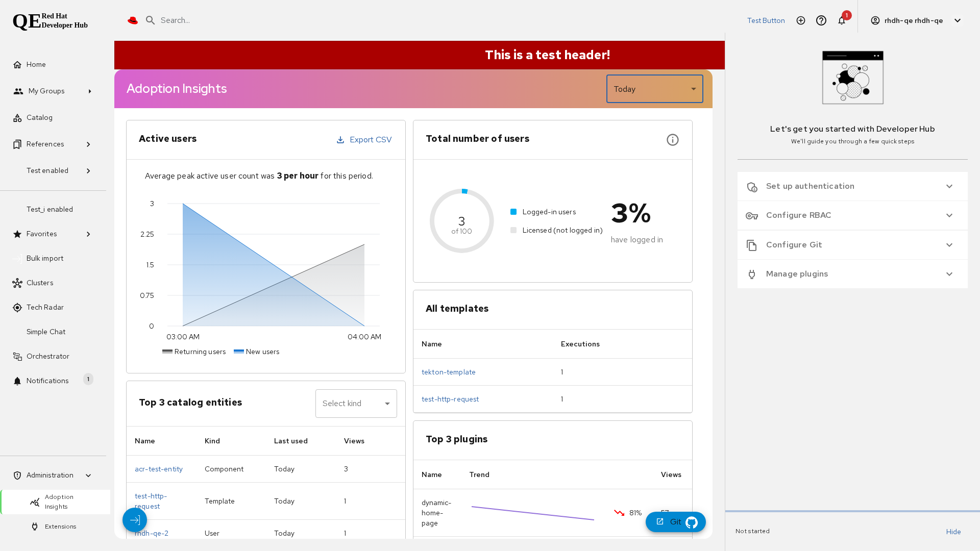The image size is (980, 551).
Task: Click info icon on Total users card
Action: [673, 140]
